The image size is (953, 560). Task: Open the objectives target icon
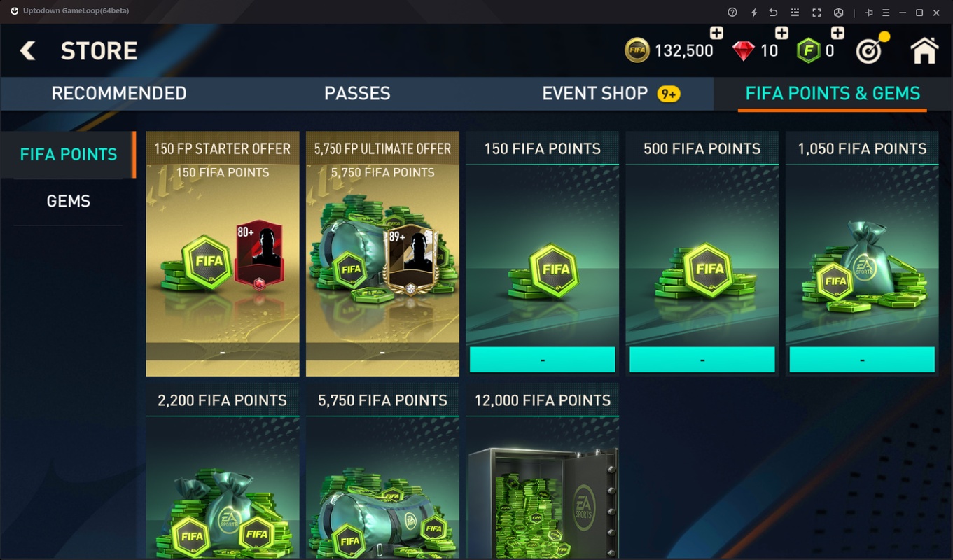point(872,49)
